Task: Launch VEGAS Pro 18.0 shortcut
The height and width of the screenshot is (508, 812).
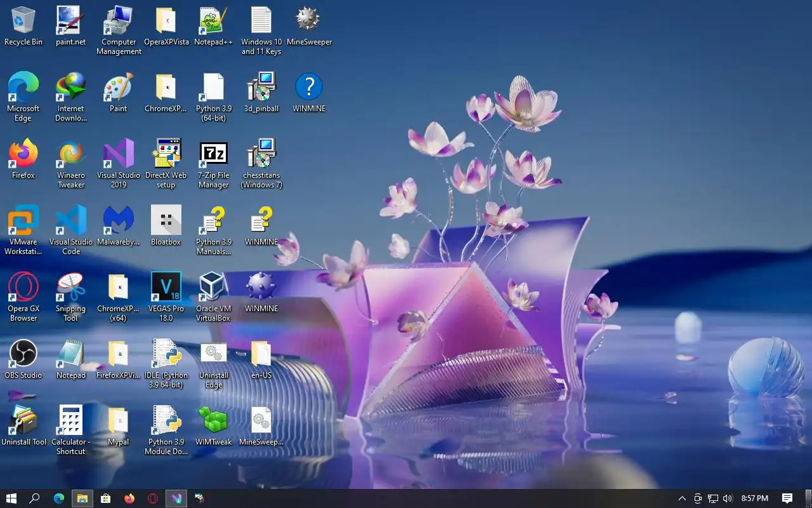Action: coord(166,297)
